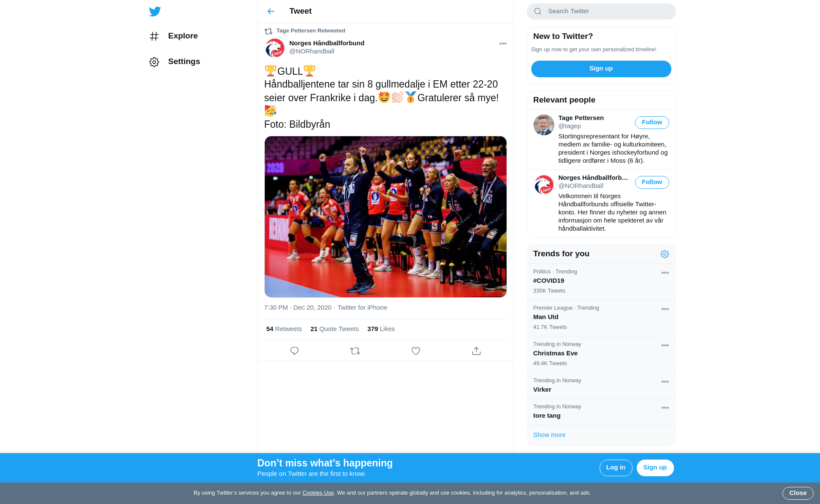This screenshot has height=504, width=820.
Task: Open Norges Håndballforbund profile name in tweet
Action: [x=327, y=43]
